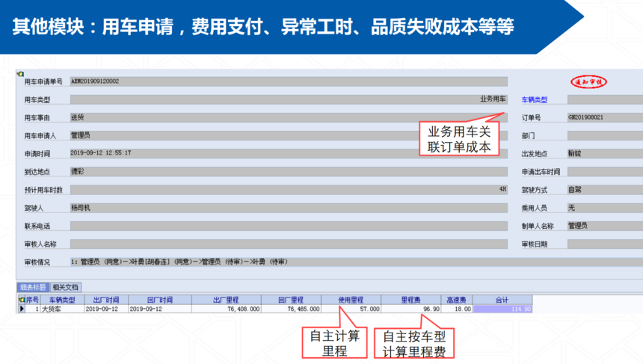Click the empty 部门 field

606,135
